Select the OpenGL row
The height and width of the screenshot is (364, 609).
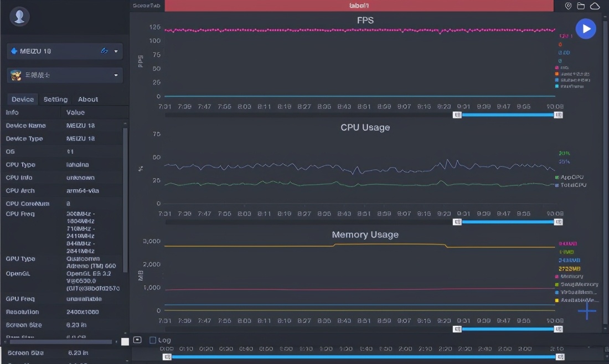62,280
